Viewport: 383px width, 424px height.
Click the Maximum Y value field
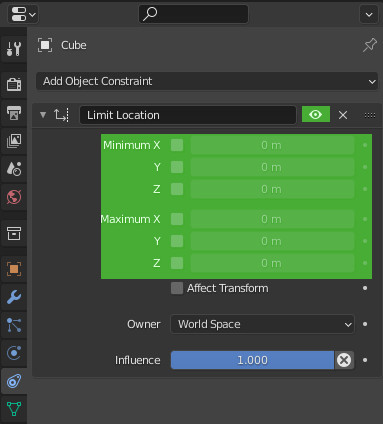[272, 241]
